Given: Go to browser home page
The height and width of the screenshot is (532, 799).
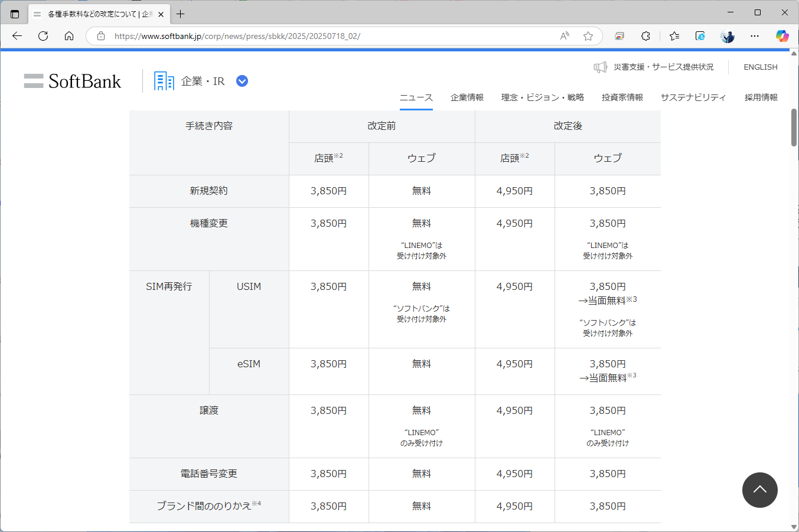Looking at the screenshot, I should tap(69, 36).
